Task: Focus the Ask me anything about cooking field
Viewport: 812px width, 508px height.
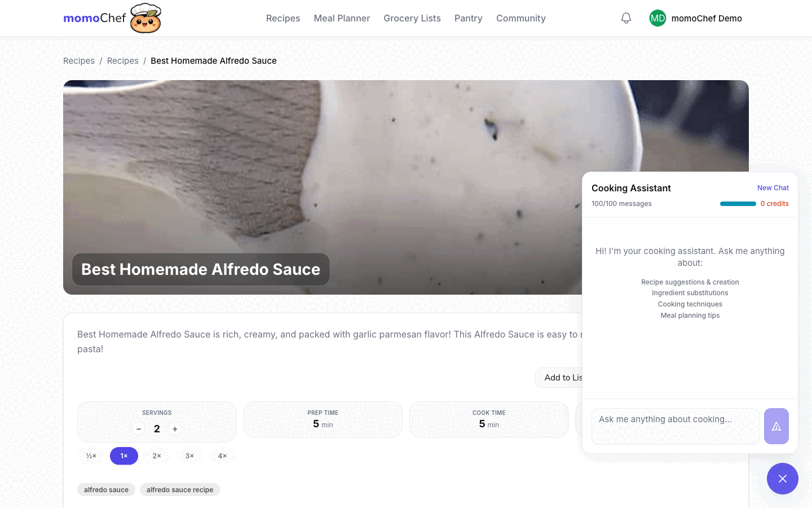Action: point(676,426)
